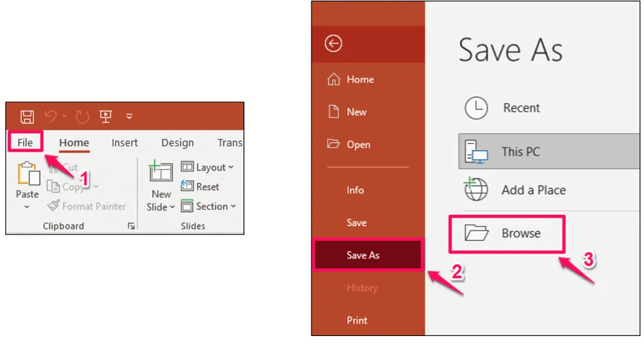Choose This PC as save location

pos(519,152)
